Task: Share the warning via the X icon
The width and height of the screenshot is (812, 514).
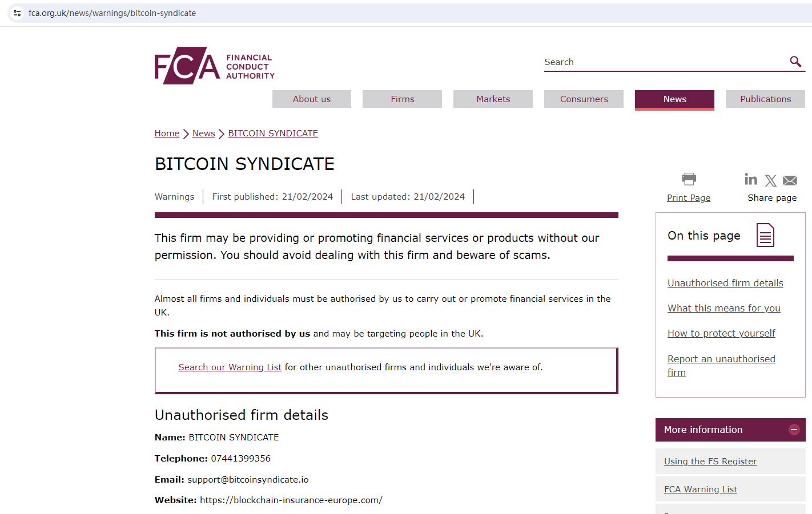Action: [771, 180]
